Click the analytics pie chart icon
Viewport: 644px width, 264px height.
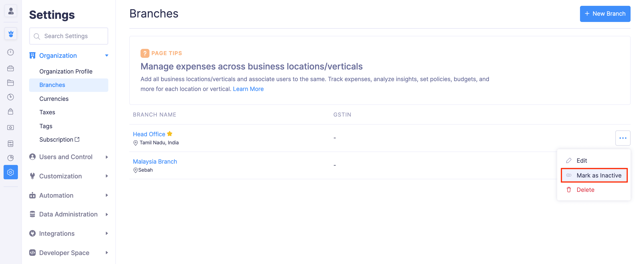click(11, 158)
